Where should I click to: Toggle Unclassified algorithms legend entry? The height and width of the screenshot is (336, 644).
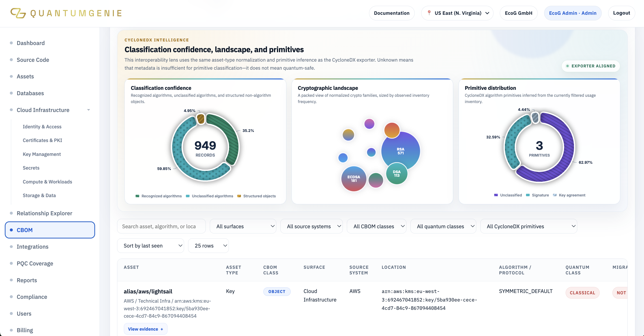tap(210, 196)
